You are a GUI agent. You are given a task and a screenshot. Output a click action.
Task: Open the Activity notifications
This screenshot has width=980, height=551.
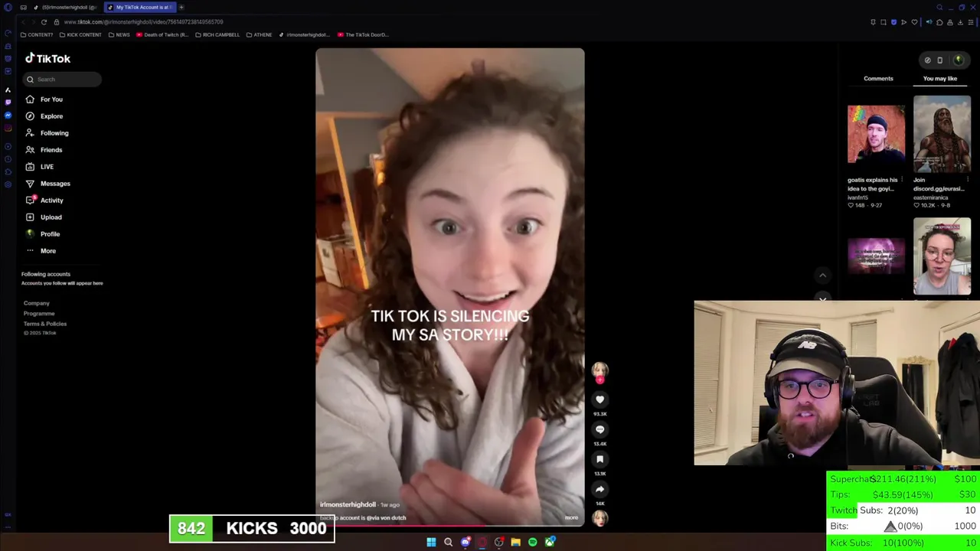44,201
